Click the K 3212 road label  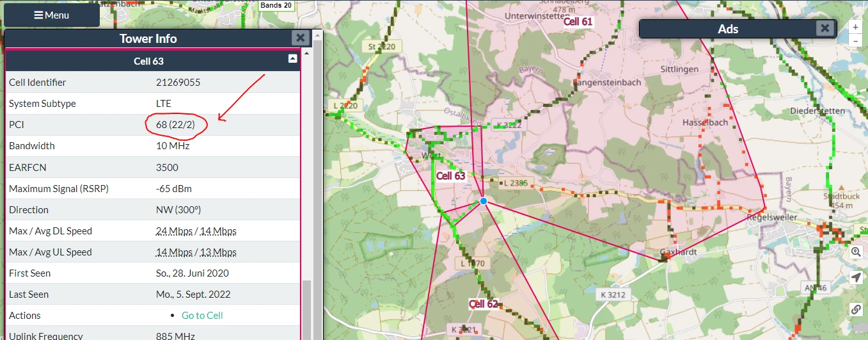pos(613,295)
